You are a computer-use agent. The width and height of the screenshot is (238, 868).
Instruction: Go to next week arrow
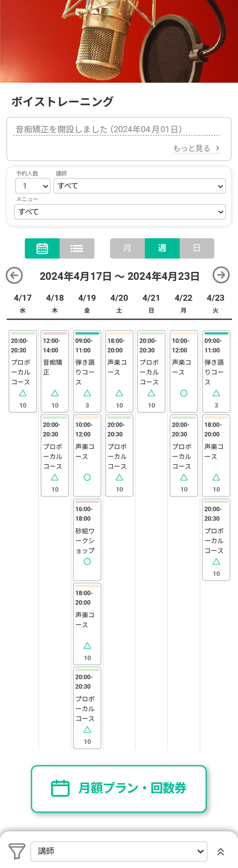(221, 275)
